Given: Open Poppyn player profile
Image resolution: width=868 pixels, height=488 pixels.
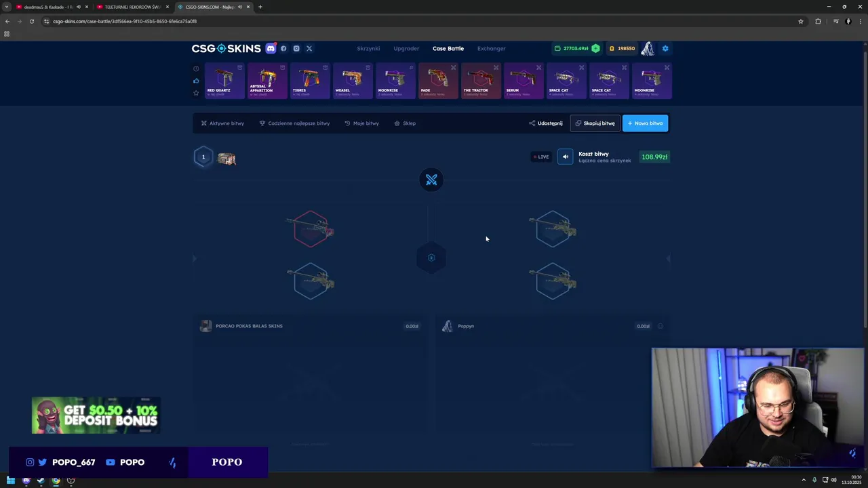Looking at the screenshot, I should pos(458,326).
